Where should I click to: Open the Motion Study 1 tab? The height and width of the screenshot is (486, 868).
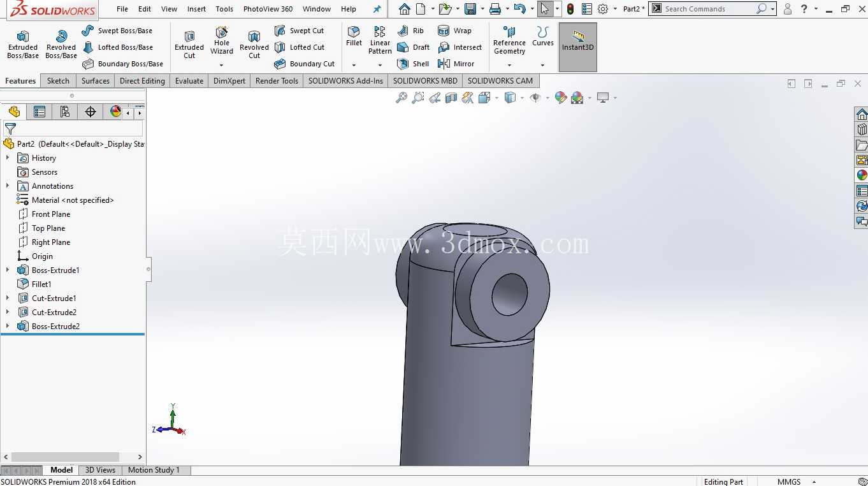click(154, 470)
